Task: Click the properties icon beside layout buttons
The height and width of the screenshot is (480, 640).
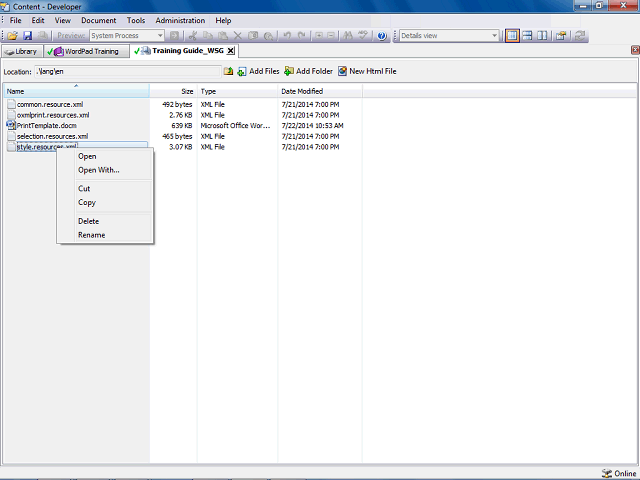Action: tap(561, 36)
